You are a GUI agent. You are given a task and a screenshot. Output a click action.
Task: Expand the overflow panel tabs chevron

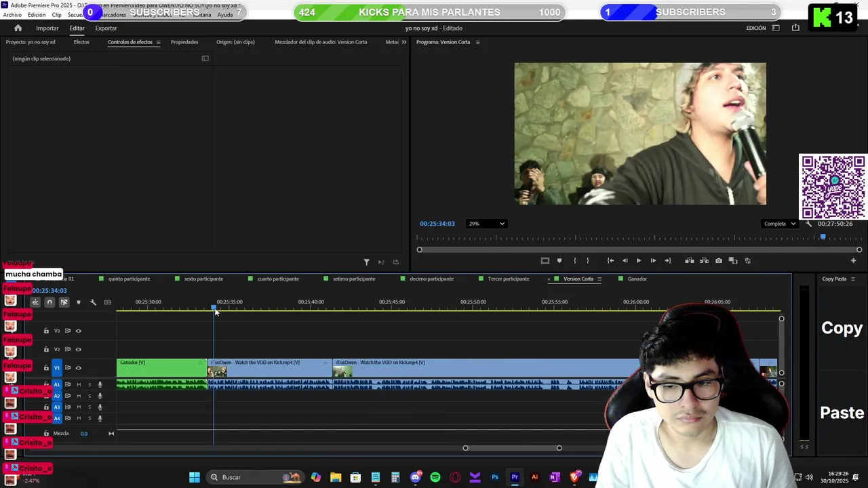point(404,42)
